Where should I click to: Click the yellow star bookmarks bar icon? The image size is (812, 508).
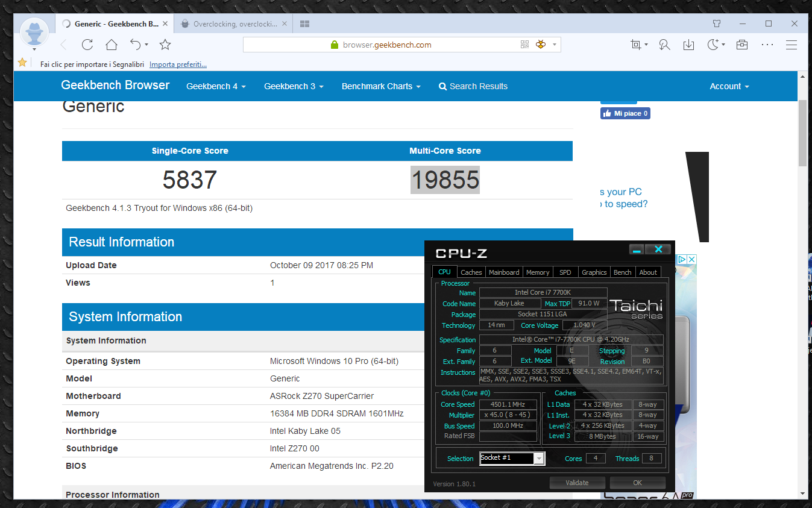[22, 63]
